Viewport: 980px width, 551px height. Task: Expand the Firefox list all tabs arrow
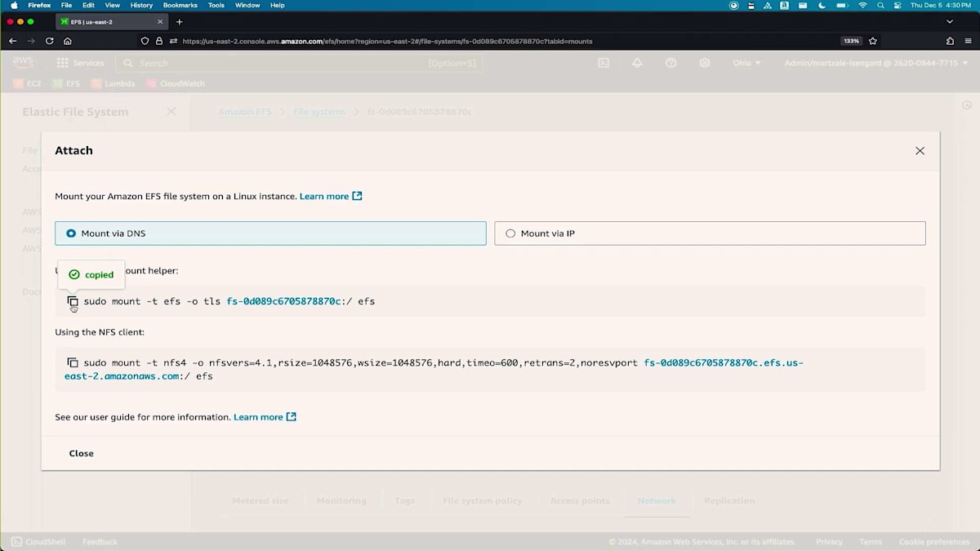click(950, 22)
